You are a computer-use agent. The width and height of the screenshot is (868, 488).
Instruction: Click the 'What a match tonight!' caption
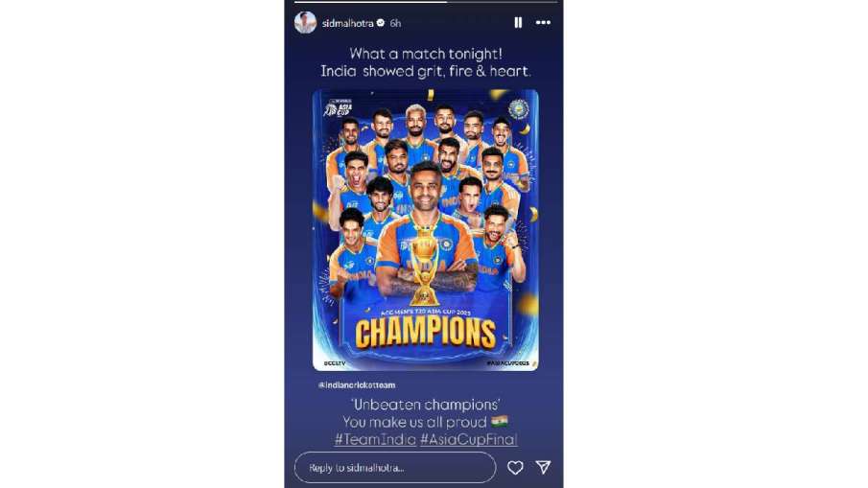(426, 54)
